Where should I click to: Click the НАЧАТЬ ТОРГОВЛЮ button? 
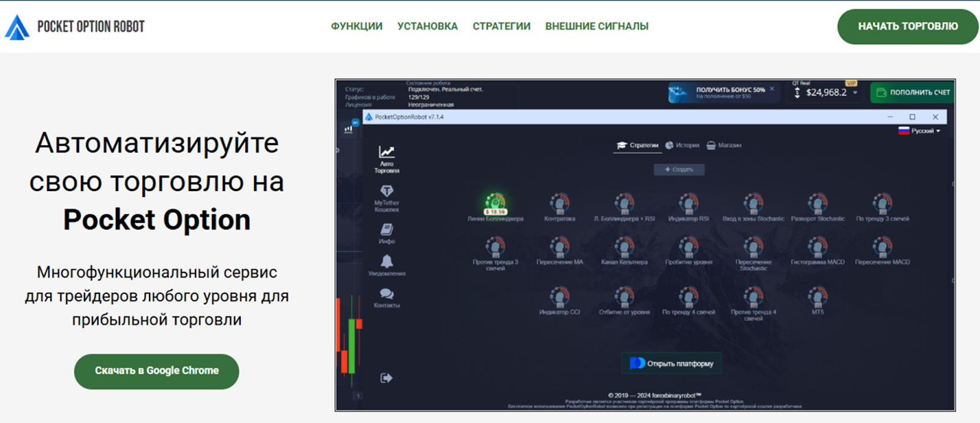point(908,26)
